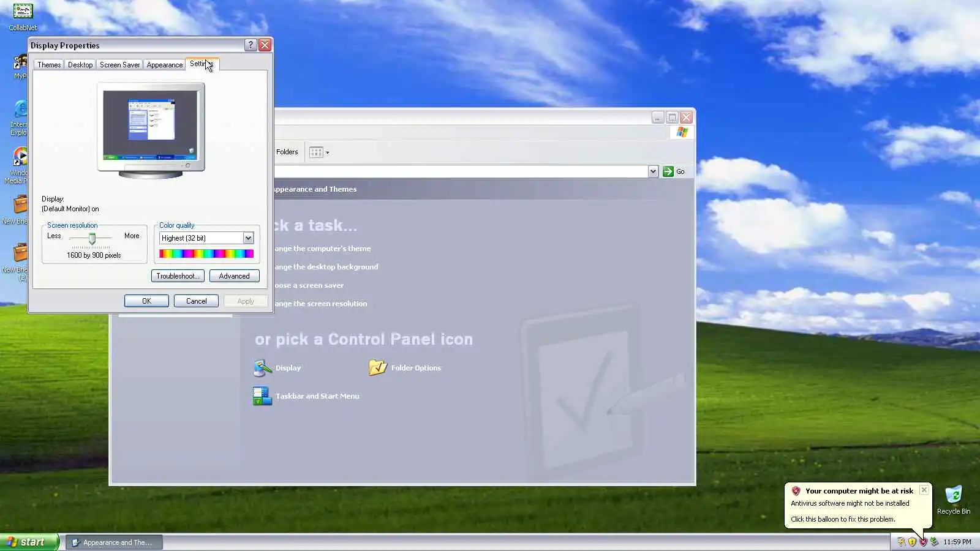This screenshot has height=551, width=980.
Task: Click the help question mark in Display Properties
Action: tap(250, 45)
